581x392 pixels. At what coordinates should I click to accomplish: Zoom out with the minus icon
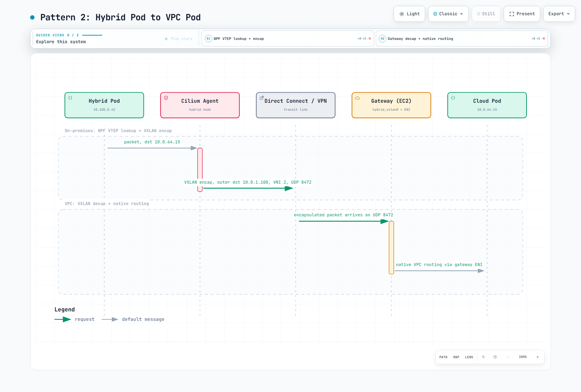coord(508,357)
